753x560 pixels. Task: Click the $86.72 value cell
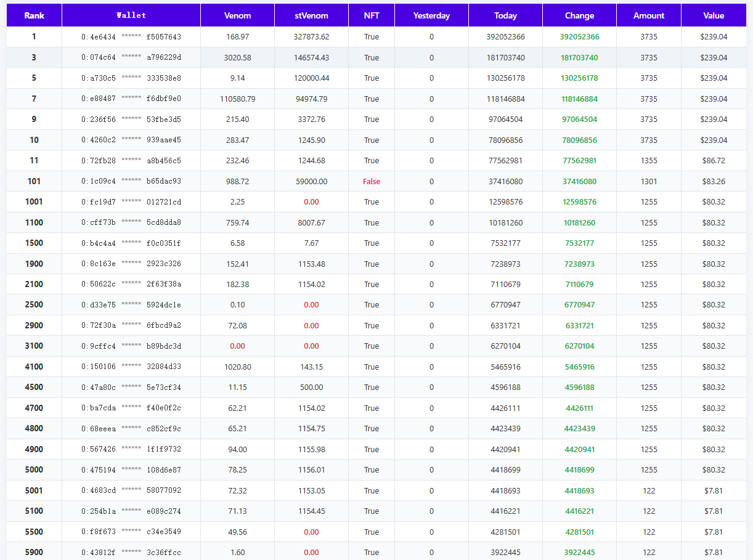714,161
